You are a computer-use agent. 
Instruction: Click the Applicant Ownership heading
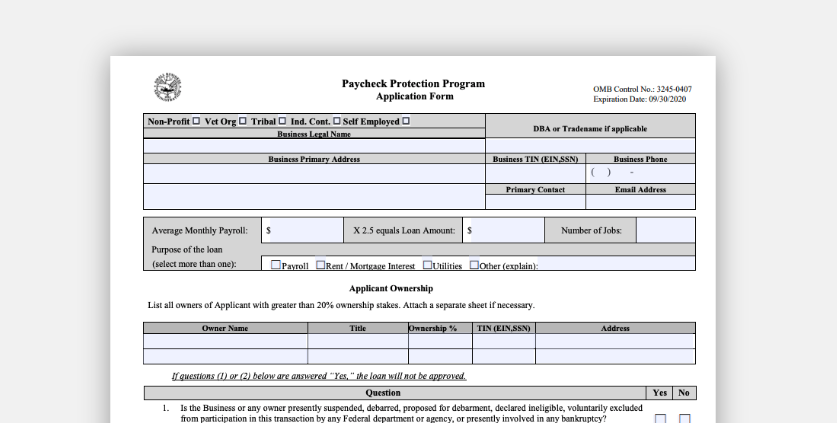click(391, 288)
